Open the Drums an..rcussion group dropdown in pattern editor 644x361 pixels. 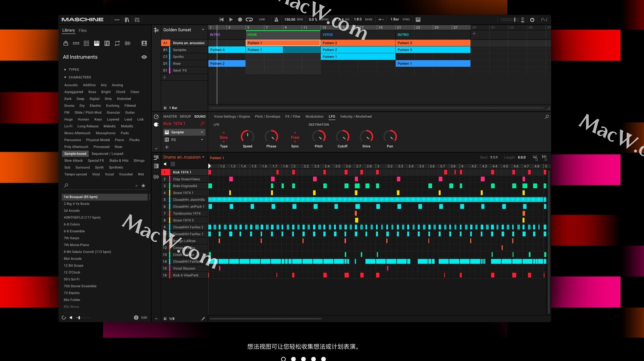coord(184,157)
